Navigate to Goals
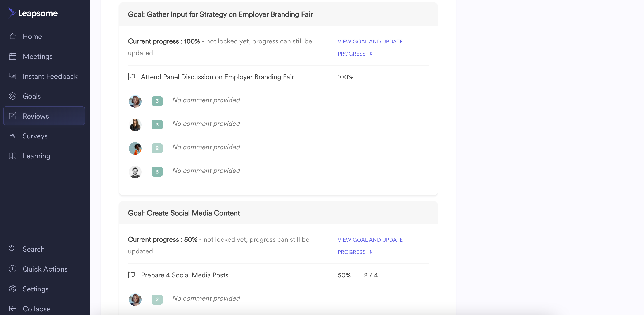 tap(44, 96)
